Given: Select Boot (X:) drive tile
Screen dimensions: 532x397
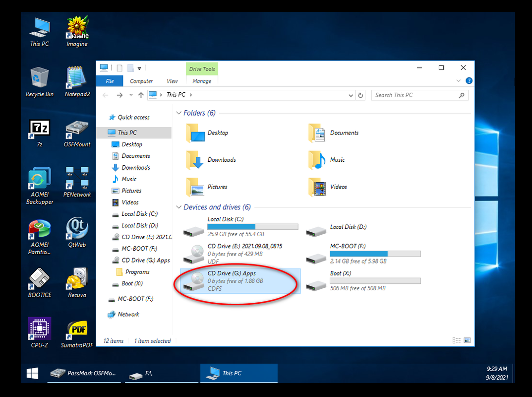Looking at the screenshot, I should point(363,281).
